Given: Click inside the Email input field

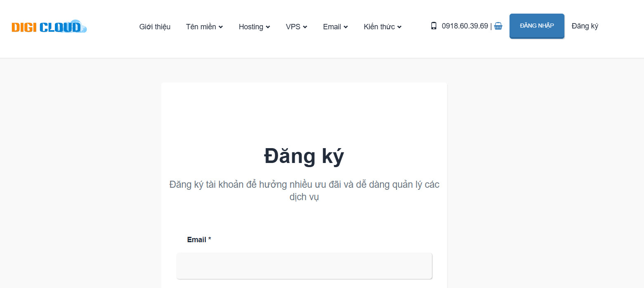Looking at the screenshot, I should coord(304,266).
